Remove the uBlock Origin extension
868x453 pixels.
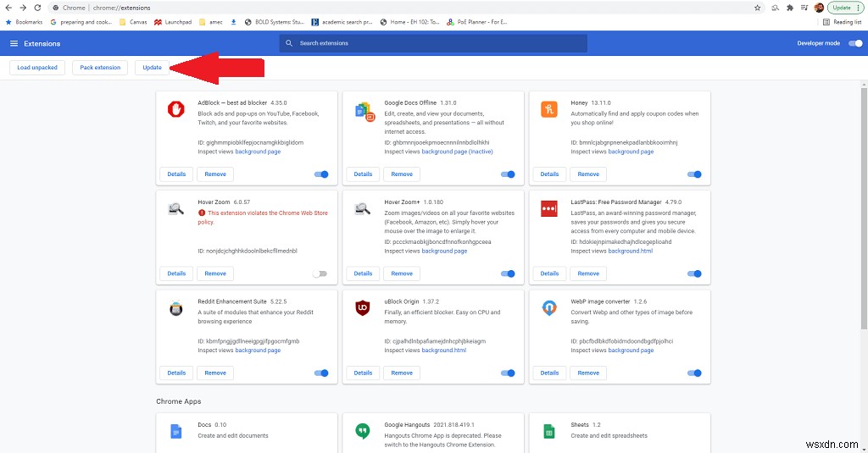(402, 373)
